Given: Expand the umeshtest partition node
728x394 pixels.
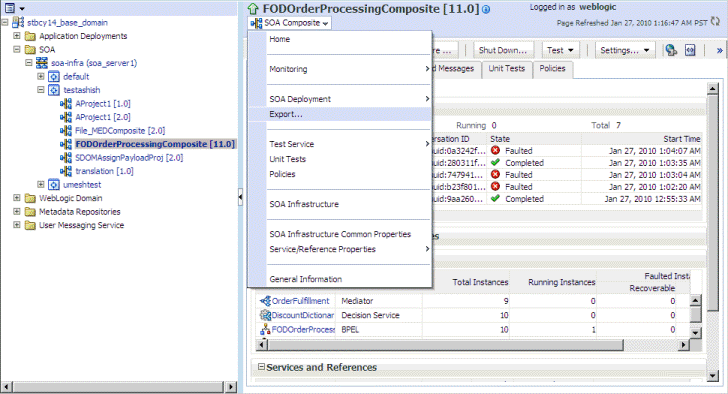Looking at the screenshot, I should coord(41,184).
